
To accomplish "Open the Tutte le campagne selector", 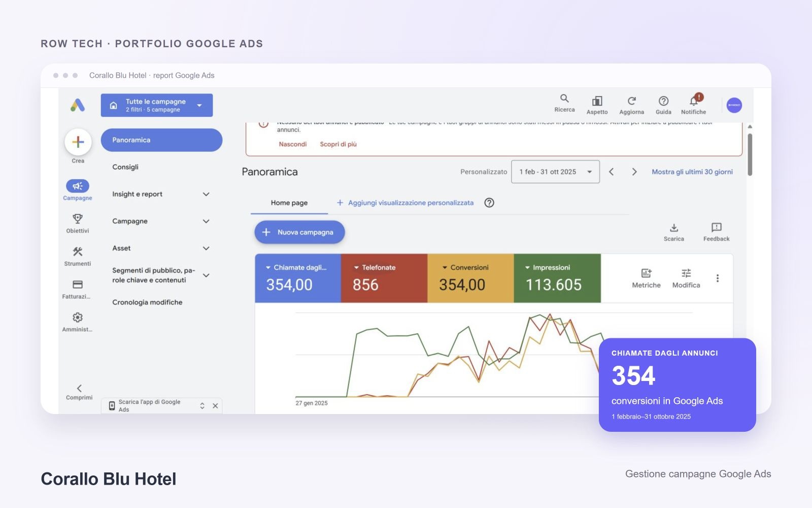I will [x=157, y=105].
